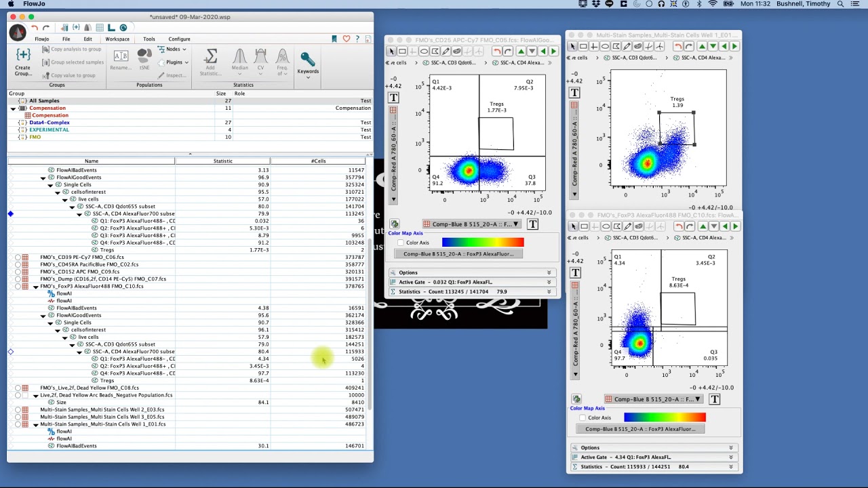Select the pencil gate tool in CD25 FMO window

click(x=446, y=52)
